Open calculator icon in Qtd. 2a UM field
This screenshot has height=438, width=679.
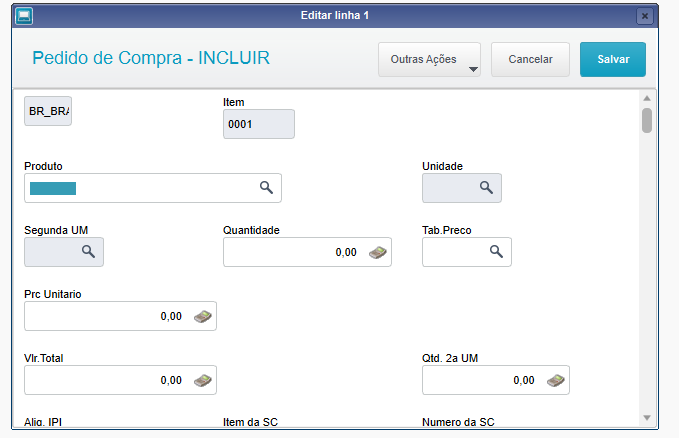556,380
